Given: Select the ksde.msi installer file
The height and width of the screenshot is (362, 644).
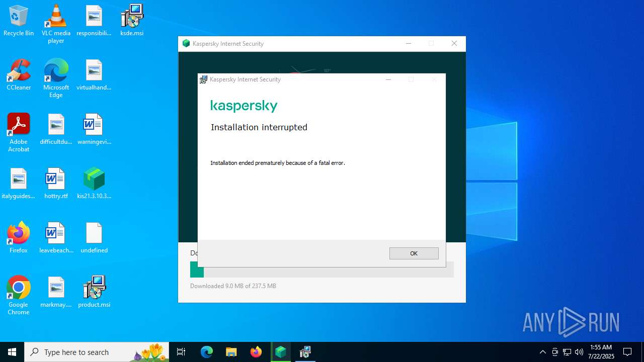Looking at the screenshot, I should pyautogui.click(x=132, y=21).
